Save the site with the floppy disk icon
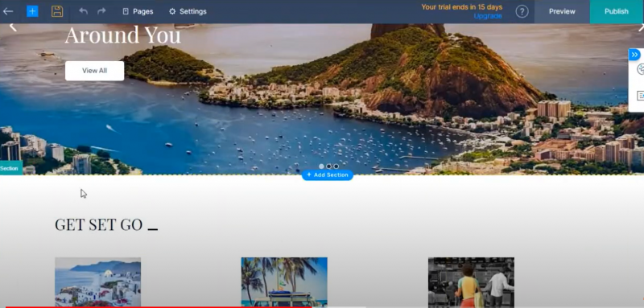This screenshot has height=308, width=644. tap(57, 11)
